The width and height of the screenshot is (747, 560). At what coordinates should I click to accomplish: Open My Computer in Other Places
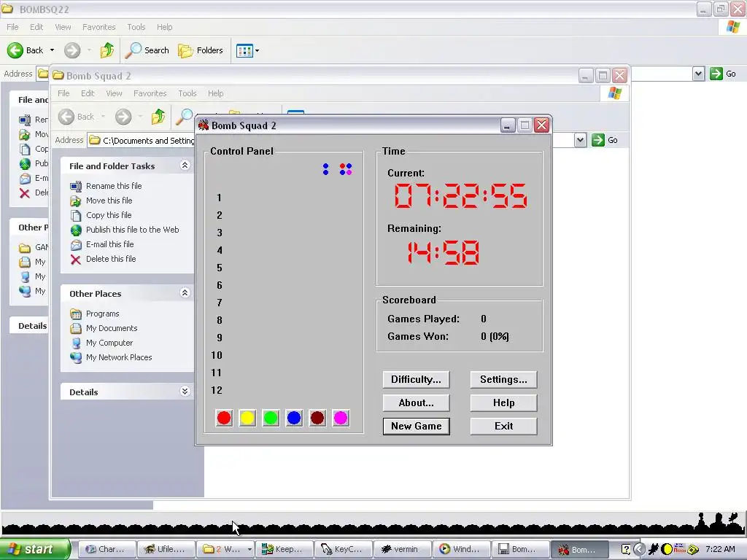(x=109, y=343)
